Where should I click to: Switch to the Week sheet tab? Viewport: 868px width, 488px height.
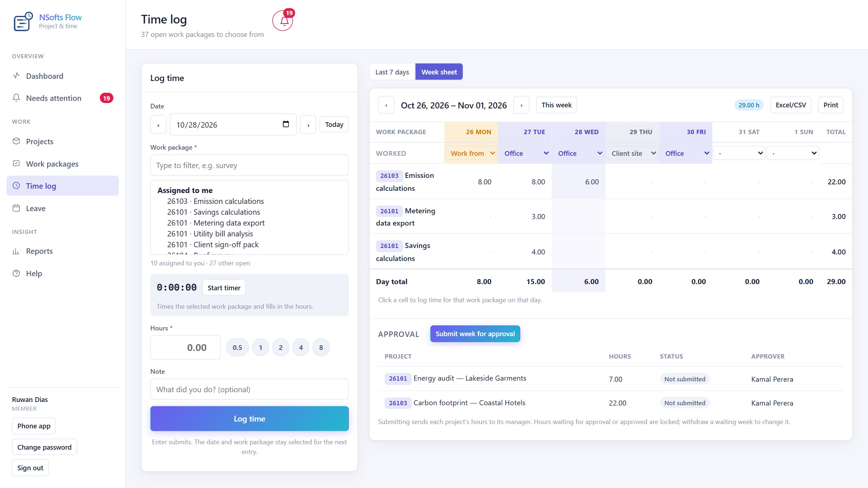coord(439,72)
